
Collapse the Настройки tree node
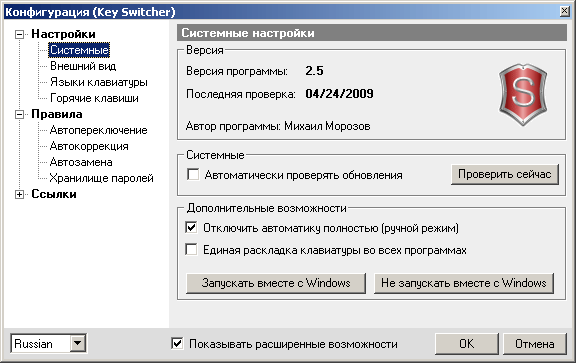click(19, 35)
